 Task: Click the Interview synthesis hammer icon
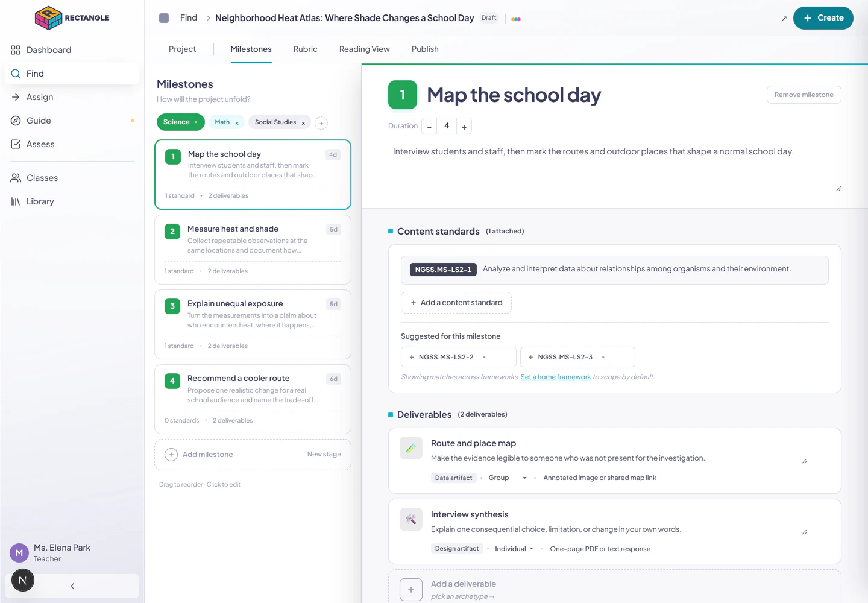point(411,519)
